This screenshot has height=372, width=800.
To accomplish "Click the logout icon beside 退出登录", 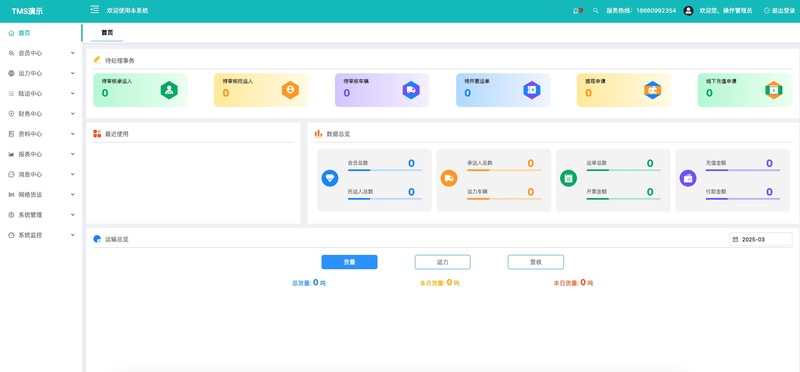I will pyautogui.click(x=767, y=10).
